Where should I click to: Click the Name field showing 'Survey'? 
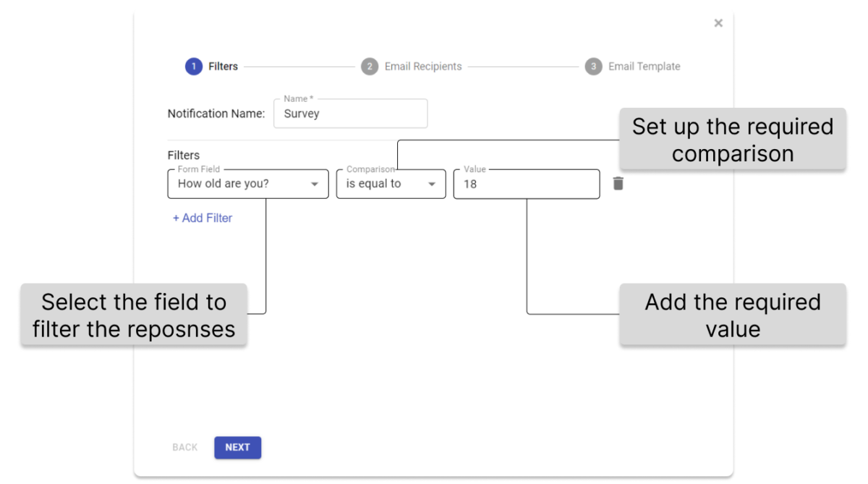pos(350,113)
